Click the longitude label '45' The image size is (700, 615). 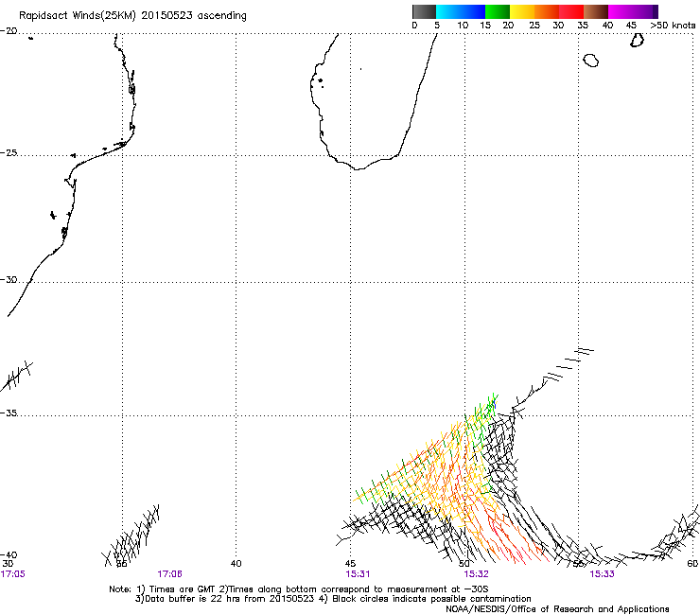pyautogui.click(x=350, y=564)
